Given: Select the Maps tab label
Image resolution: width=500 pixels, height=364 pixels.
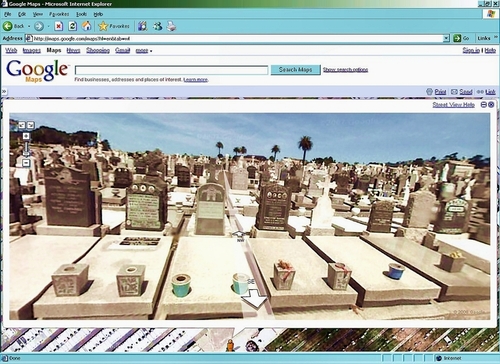Looking at the screenshot, I should tap(54, 50).
